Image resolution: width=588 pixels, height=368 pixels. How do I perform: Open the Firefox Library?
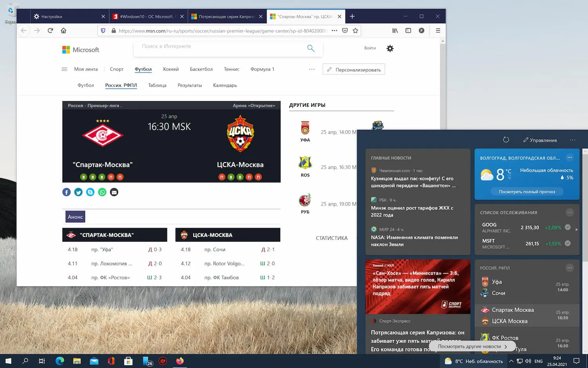click(x=395, y=31)
